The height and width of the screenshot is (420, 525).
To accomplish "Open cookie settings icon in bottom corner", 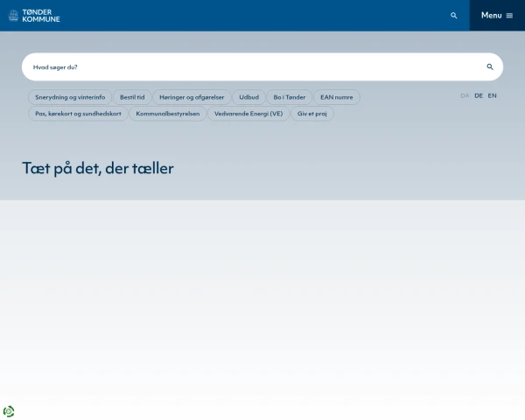I will 9,411.
